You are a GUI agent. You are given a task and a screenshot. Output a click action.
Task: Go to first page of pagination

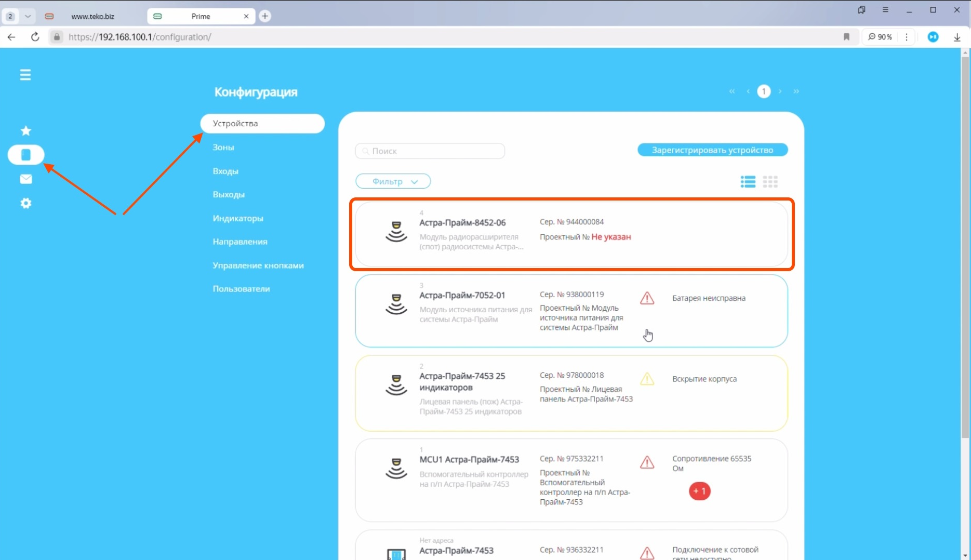[x=732, y=91]
